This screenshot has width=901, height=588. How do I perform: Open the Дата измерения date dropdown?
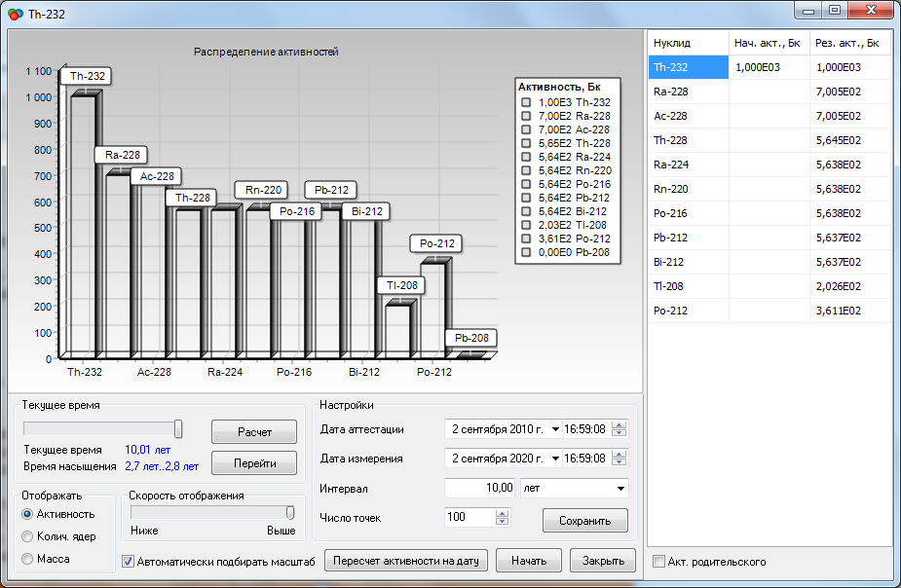555,459
